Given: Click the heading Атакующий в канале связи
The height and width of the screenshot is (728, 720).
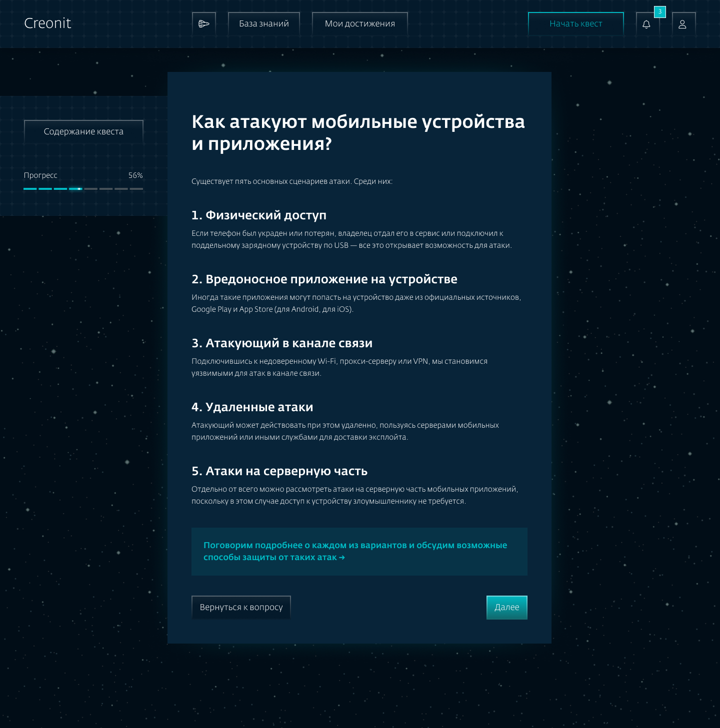Looking at the screenshot, I should pos(281,343).
